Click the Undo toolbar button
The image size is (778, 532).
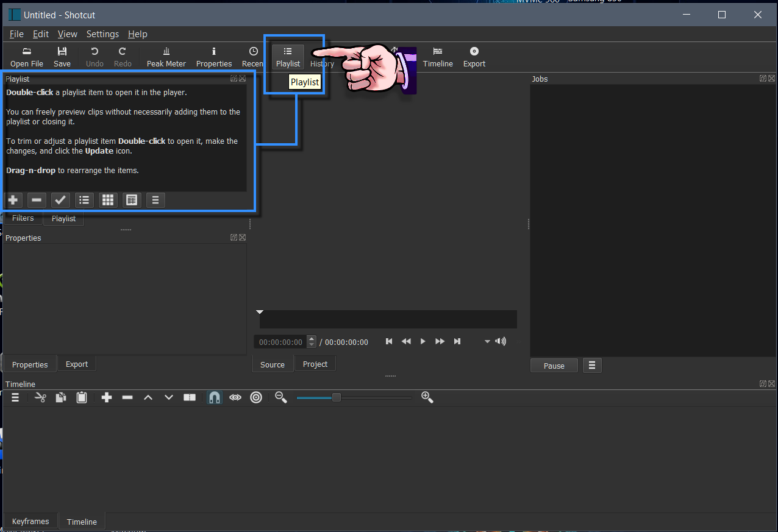pos(95,57)
